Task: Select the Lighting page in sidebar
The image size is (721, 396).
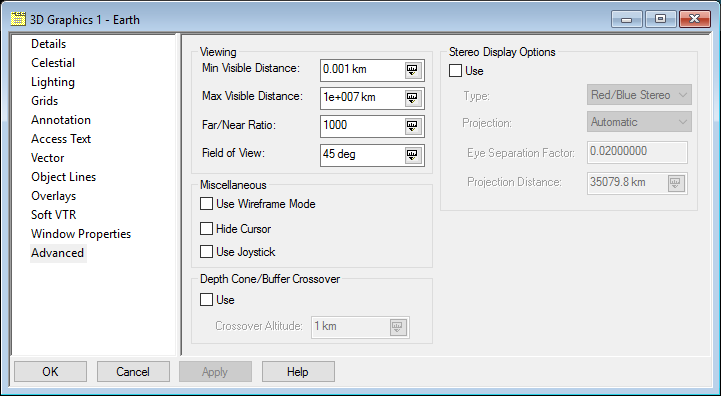Action: pos(53,82)
